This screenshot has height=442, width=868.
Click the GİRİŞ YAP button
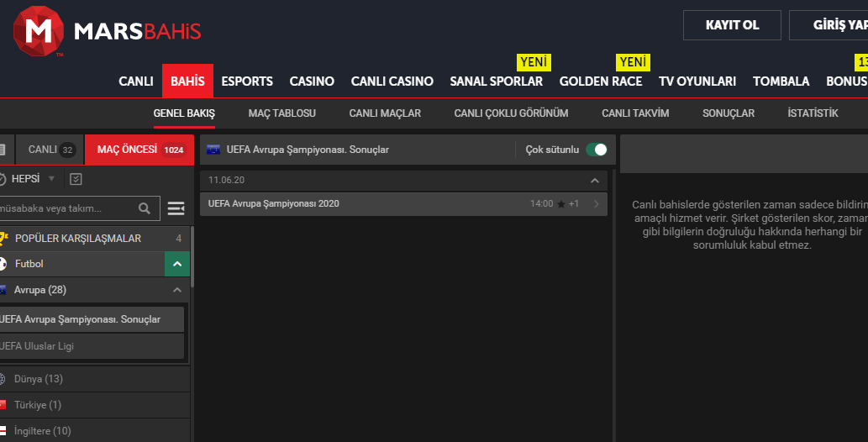pos(829,25)
